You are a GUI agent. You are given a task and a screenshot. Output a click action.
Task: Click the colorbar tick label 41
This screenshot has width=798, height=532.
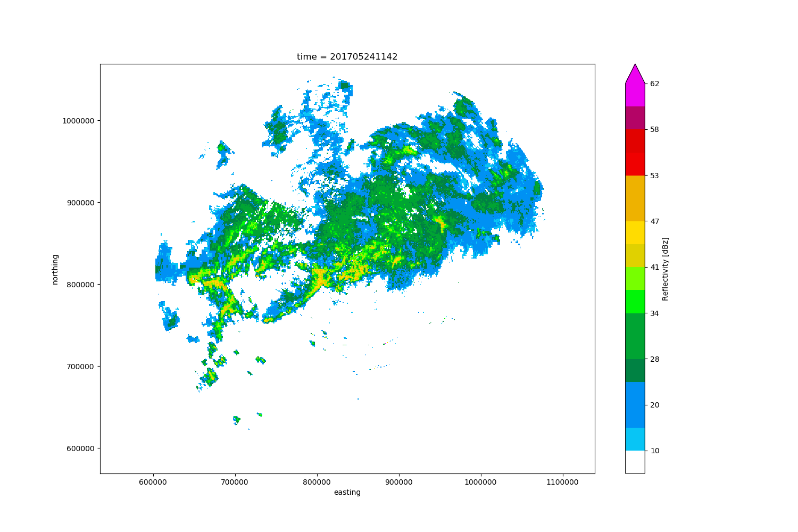coord(655,267)
